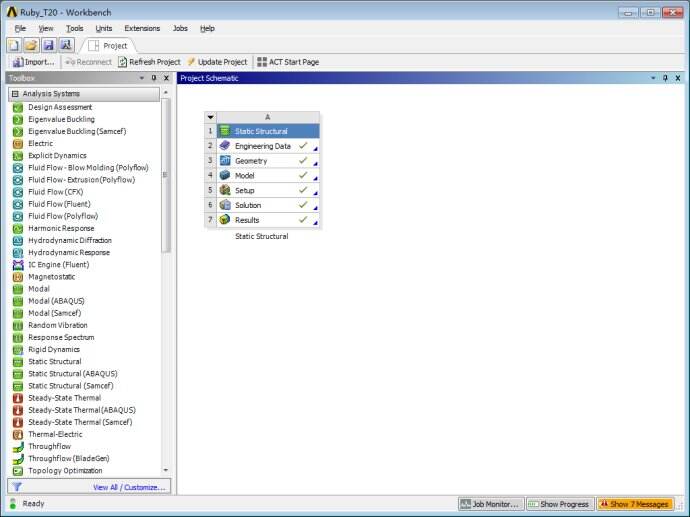The width and height of the screenshot is (690, 517).
Task: Toggle the Show Progress button
Action: click(560, 504)
